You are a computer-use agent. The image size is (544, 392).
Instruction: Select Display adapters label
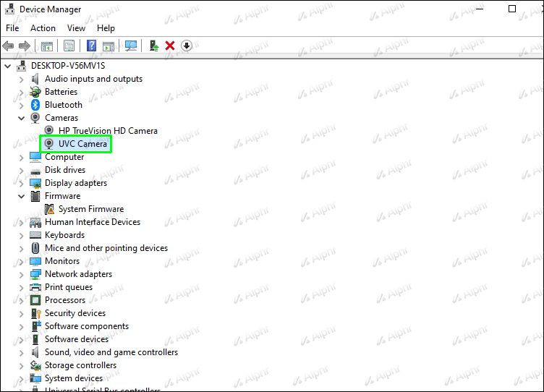click(76, 183)
